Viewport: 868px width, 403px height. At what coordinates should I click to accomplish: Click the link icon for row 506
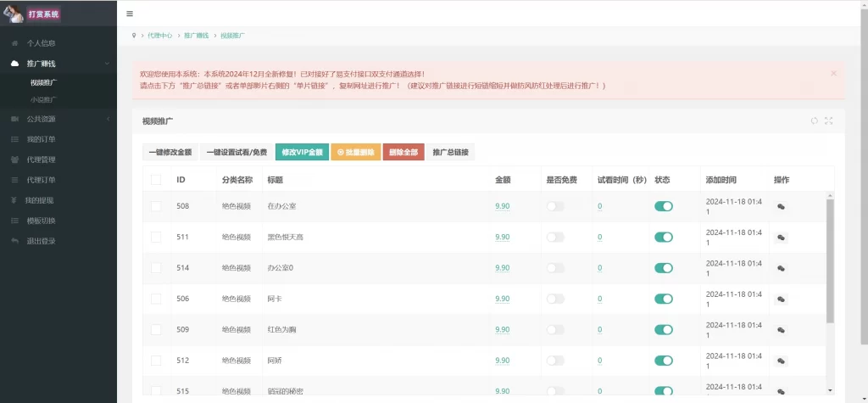781,299
